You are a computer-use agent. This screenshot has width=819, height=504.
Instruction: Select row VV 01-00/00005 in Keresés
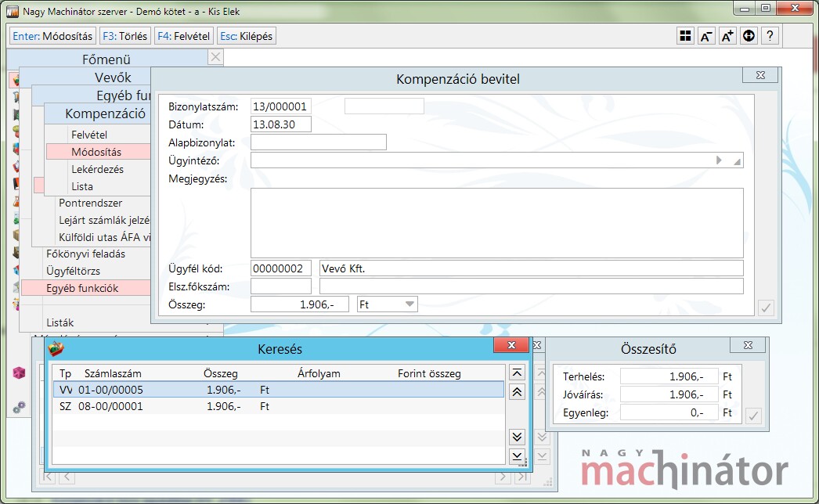(279, 390)
